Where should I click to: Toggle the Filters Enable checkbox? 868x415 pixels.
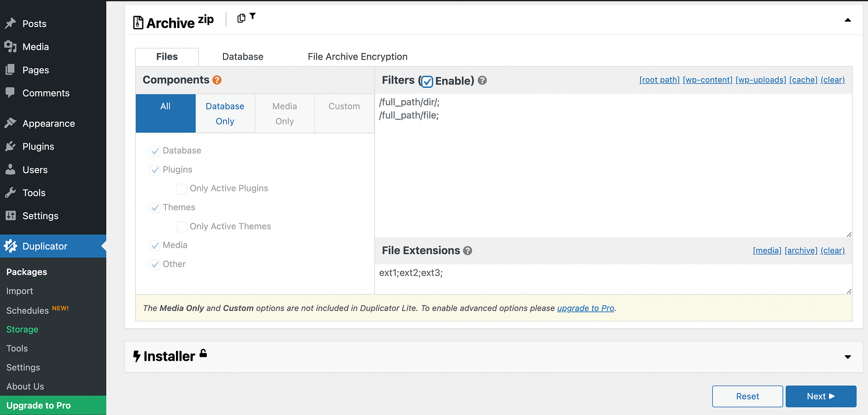pos(427,81)
